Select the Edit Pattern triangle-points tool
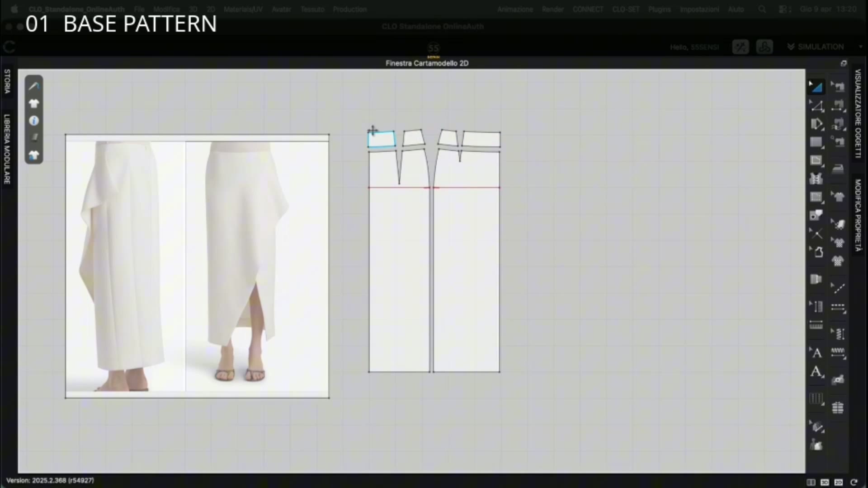Image resolution: width=868 pixels, height=488 pixels. [816, 106]
